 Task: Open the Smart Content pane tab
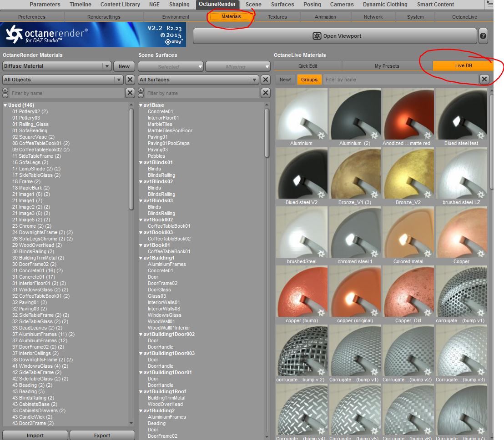click(x=435, y=5)
